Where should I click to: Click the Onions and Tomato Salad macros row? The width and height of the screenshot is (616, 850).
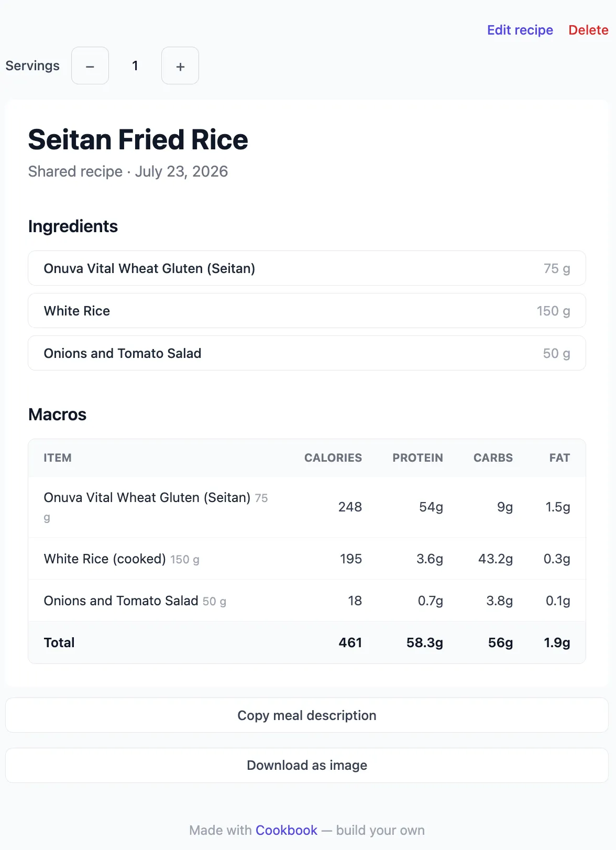click(307, 601)
